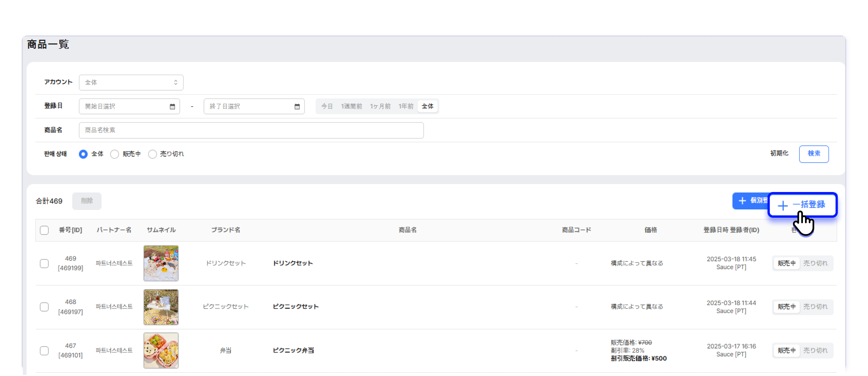Open the 開始日選択 date picker field
The width and height of the screenshot is (868, 376).
click(125, 107)
